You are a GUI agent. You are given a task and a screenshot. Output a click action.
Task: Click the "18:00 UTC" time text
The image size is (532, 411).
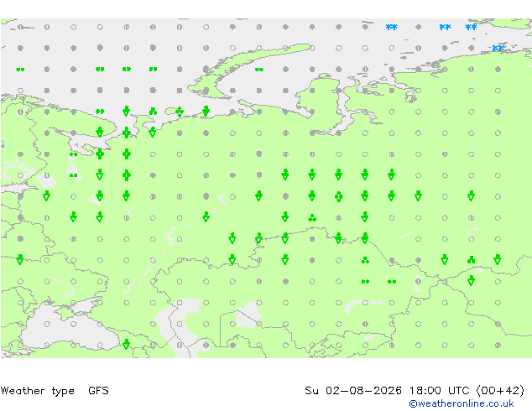[x=440, y=391]
